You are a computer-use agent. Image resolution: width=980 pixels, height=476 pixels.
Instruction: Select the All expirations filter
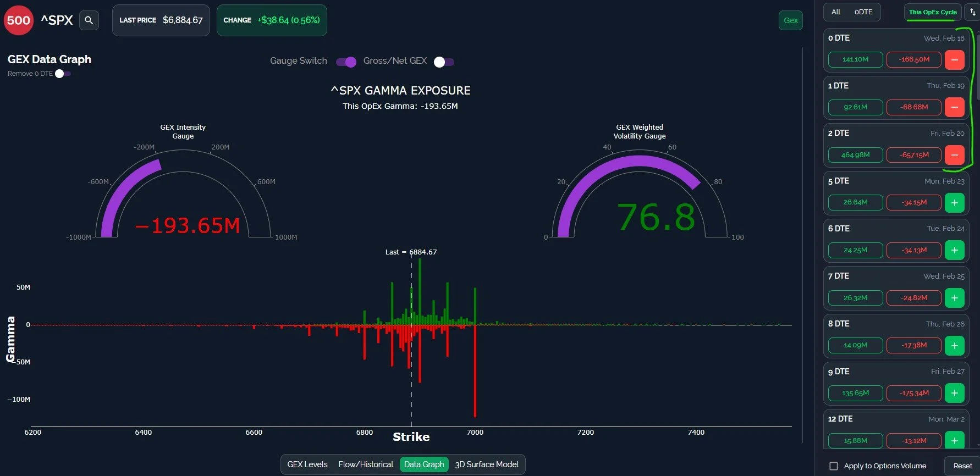836,12
